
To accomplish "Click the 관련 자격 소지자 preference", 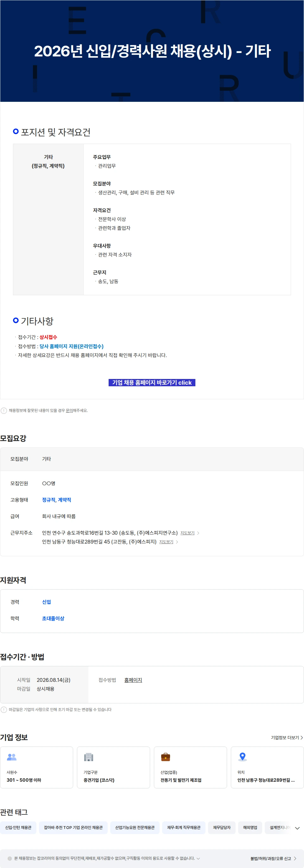I will [x=115, y=255].
